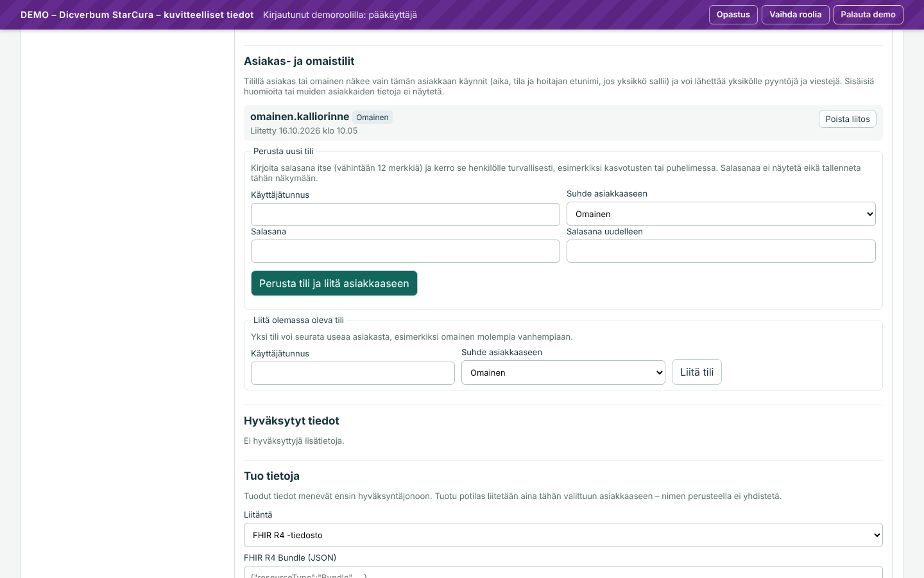Viewport: 924px width, 578px height.
Task: Click the Ei hyväksyttyjä lisätietoja text
Action: (x=294, y=441)
